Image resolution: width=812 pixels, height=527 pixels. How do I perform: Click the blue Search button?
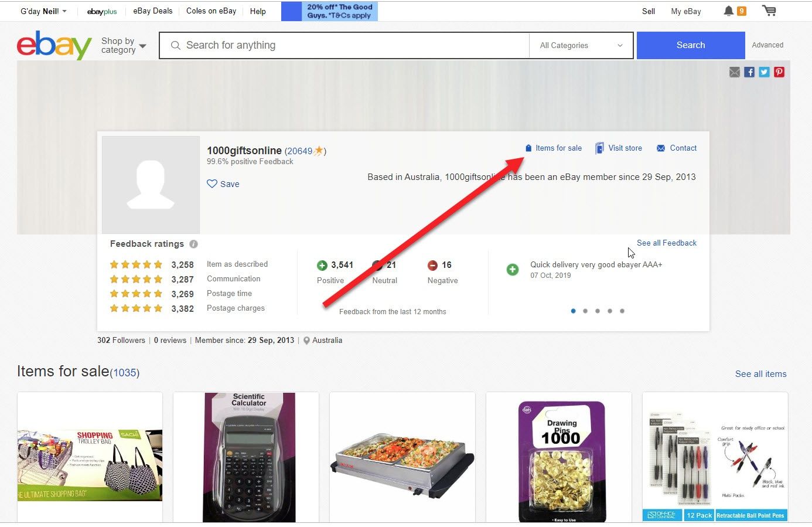coord(691,45)
